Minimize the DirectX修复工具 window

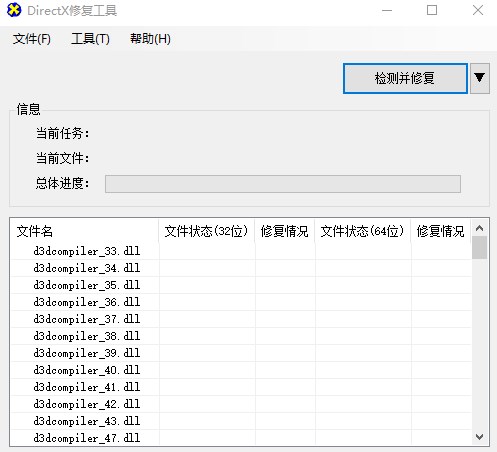387,10
